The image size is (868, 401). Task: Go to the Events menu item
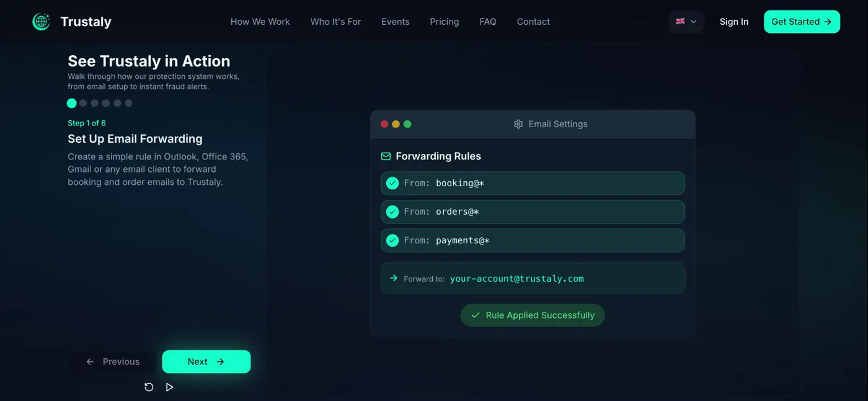[x=396, y=22]
